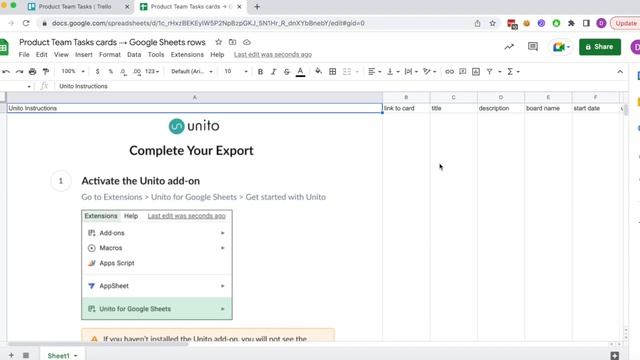Format as percent icon
This screenshot has height=360, width=640.
(110, 71)
